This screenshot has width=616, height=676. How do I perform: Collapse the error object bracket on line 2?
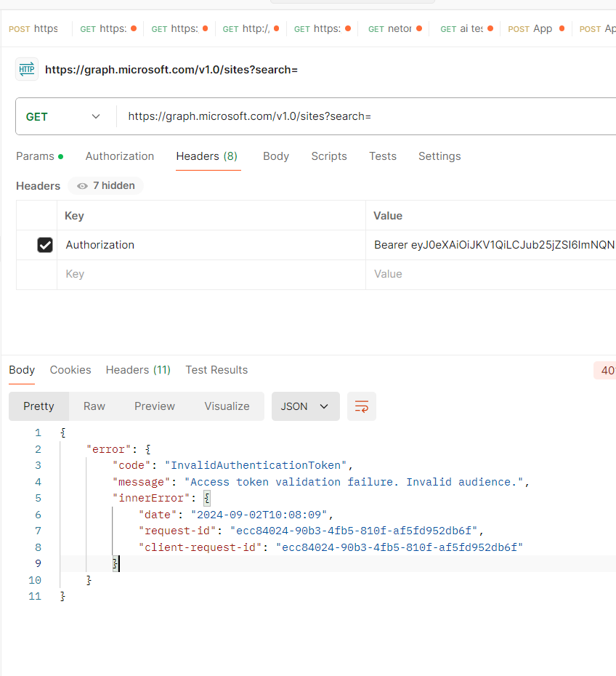coord(148,449)
